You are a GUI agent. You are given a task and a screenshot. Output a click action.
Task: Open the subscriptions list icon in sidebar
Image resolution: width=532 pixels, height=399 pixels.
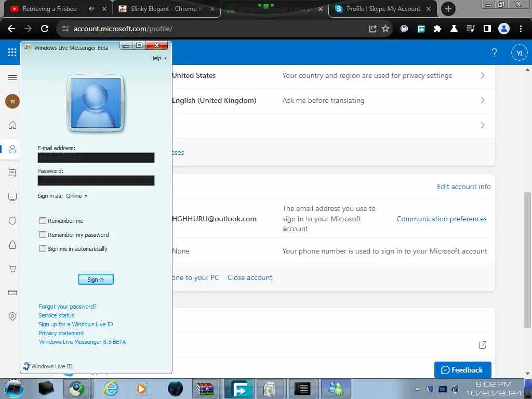point(12,173)
